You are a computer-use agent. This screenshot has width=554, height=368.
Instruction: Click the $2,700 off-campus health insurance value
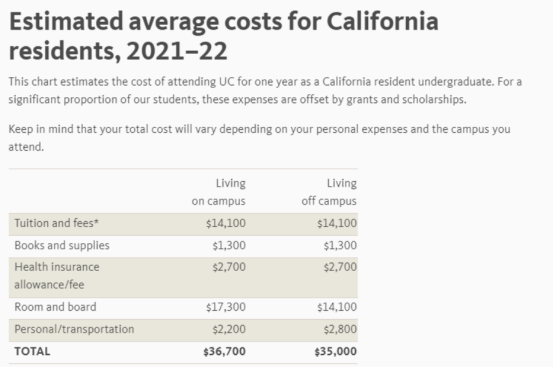[340, 267]
